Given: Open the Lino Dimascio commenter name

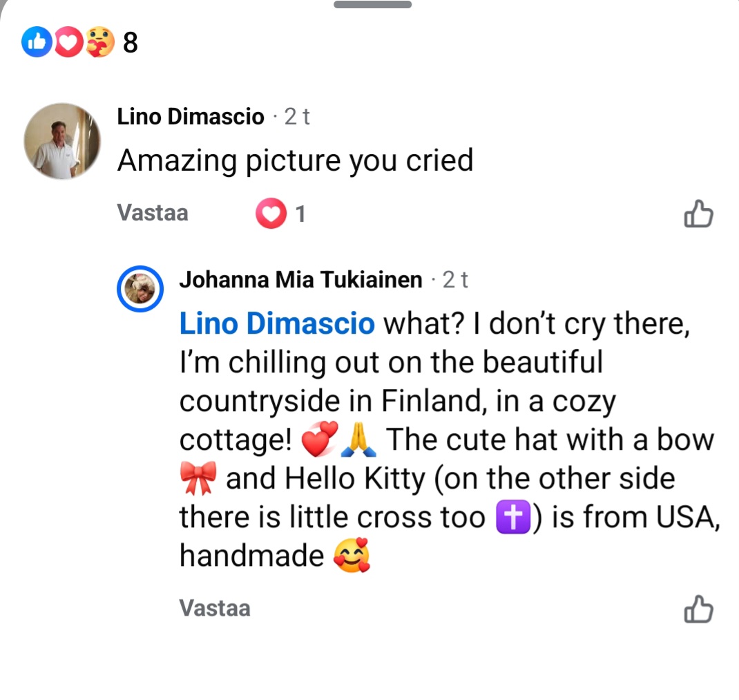Looking at the screenshot, I should (x=191, y=117).
